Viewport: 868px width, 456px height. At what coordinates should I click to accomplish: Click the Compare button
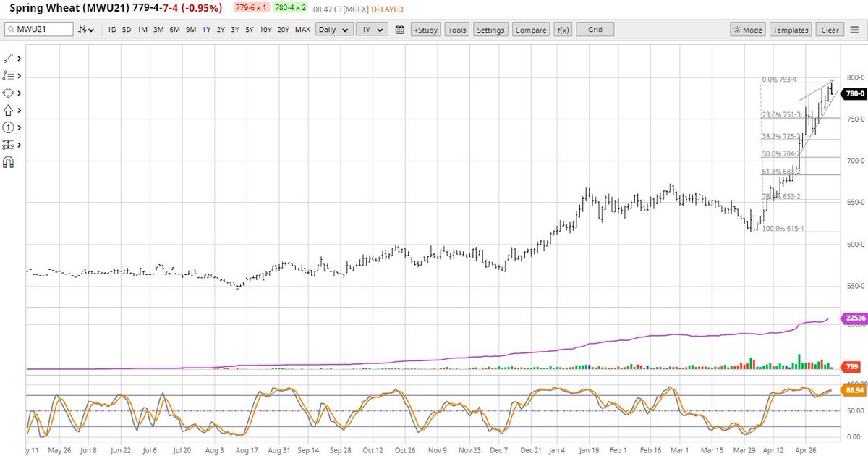531,30
